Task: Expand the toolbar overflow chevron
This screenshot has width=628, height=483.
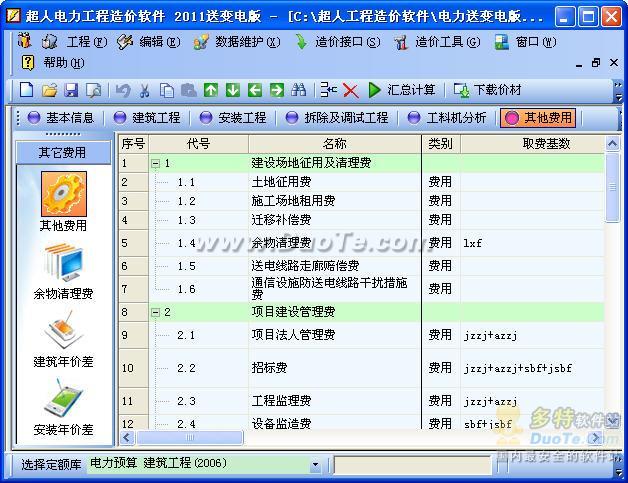Action: click(619, 91)
